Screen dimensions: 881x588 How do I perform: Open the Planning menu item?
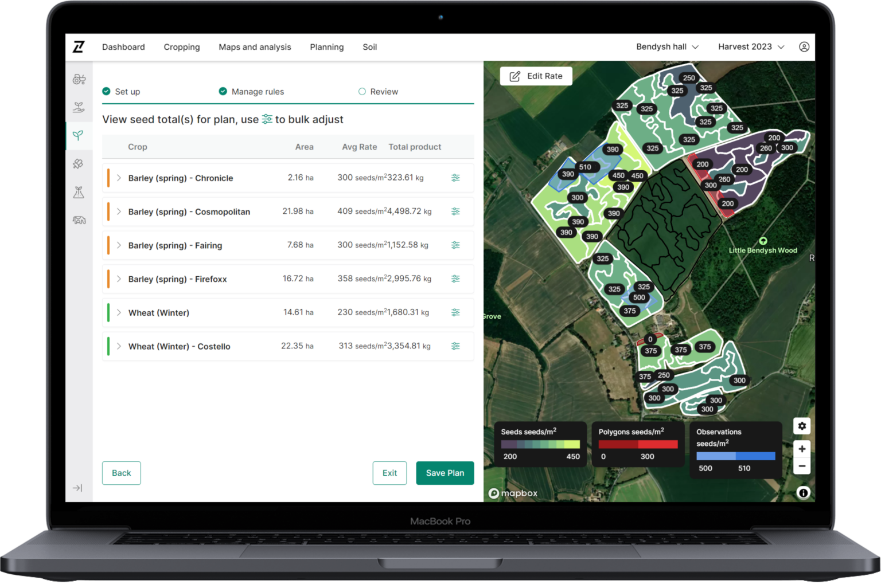326,47
